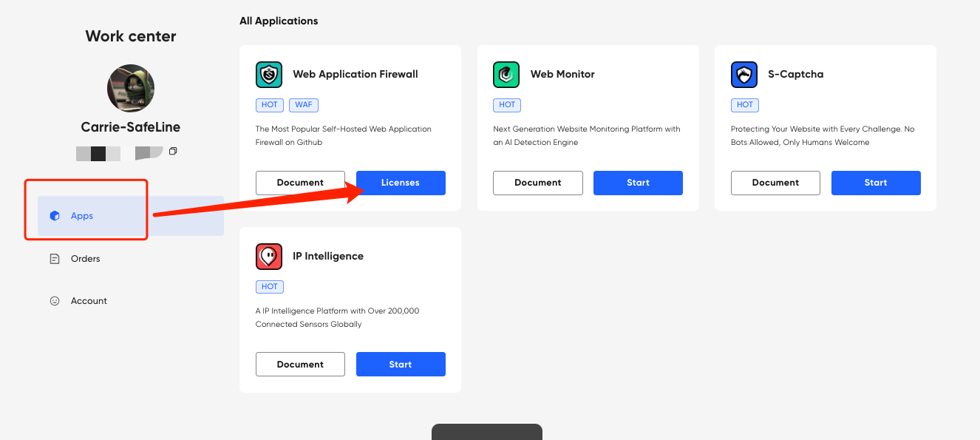Click the Web Monitor green app icon

(506, 75)
